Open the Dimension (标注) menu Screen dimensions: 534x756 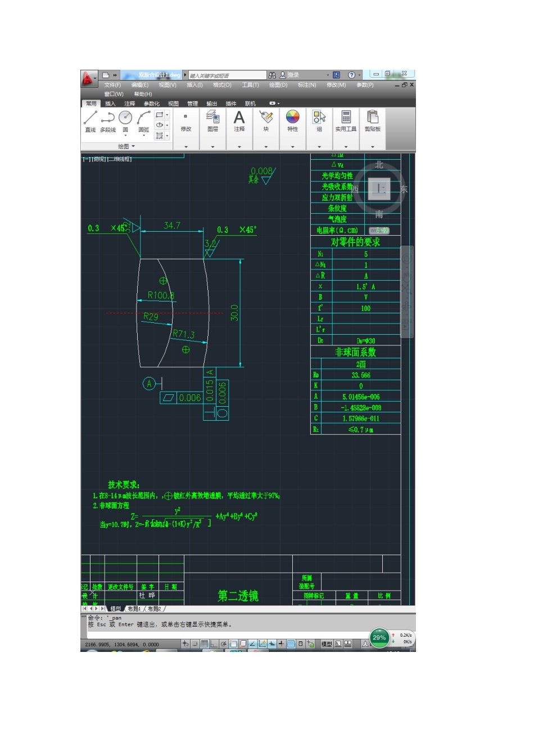pos(307,85)
